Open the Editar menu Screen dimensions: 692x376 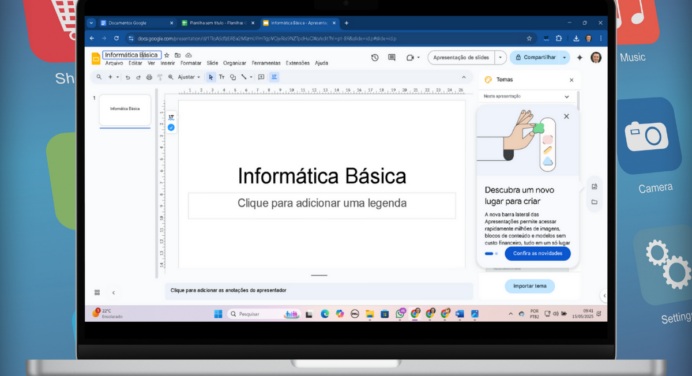tap(135, 63)
